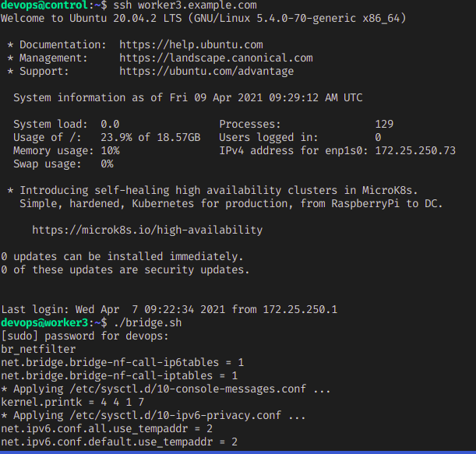The image size is (476, 454).
Task: Open the https://help.ubuntu.com documentation URL
Action: click(191, 45)
